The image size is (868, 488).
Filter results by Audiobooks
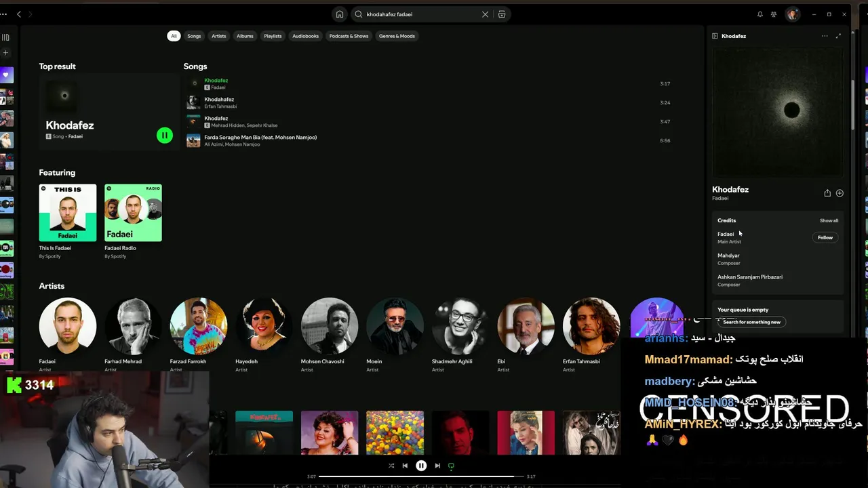(305, 36)
